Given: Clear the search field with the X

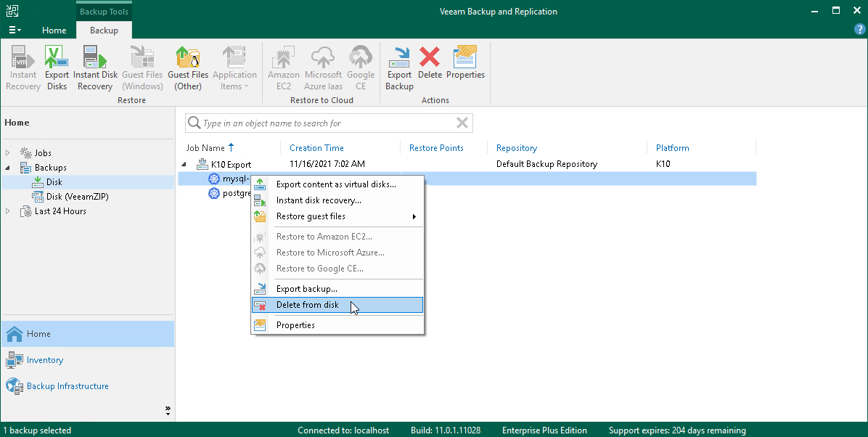Looking at the screenshot, I should click(462, 123).
